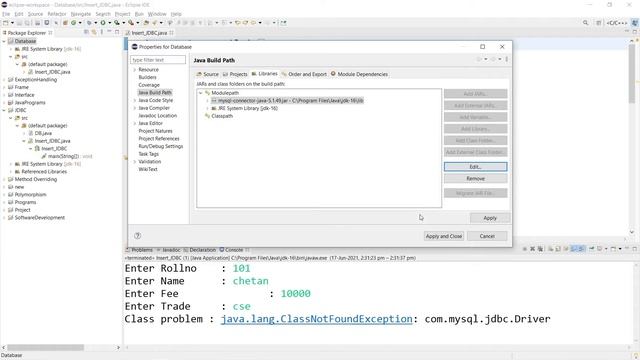The height and width of the screenshot is (360, 640).
Task: Collapse the Modulepath node
Action: coord(200,93)
